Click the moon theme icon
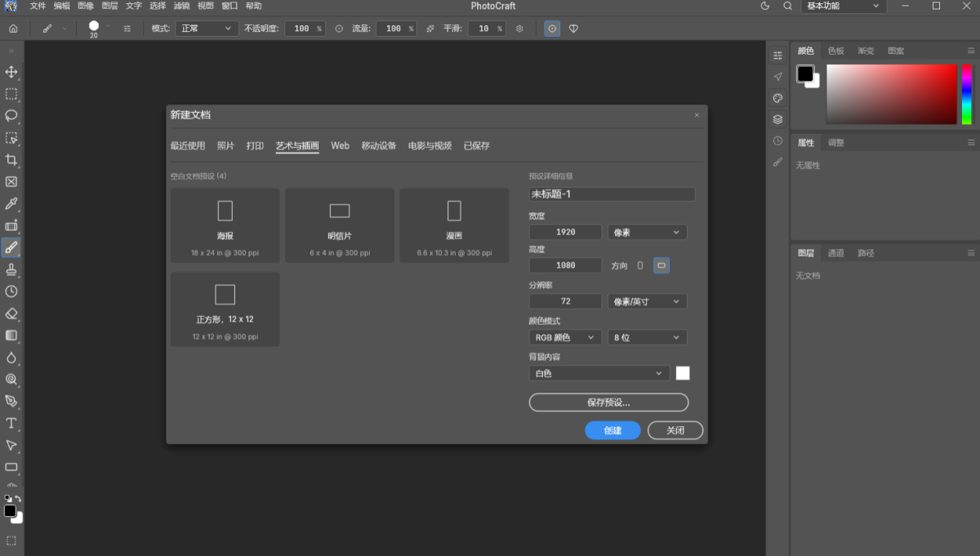The image size is (980, 556). (x=765, y=6)
